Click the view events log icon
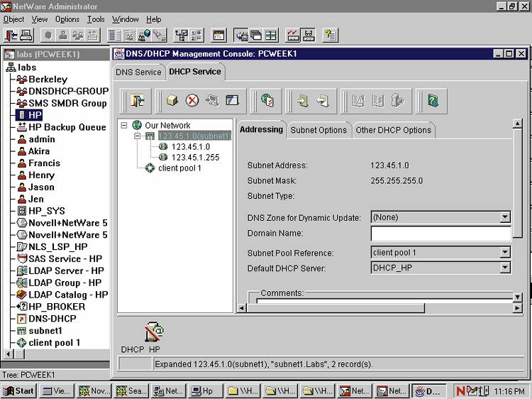The width and height of the screenshot is (532, 399). point(358,101)
